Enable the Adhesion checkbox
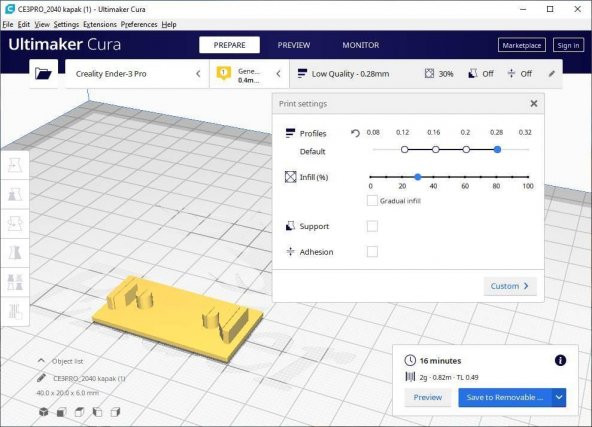 click(x=372, y=251)
